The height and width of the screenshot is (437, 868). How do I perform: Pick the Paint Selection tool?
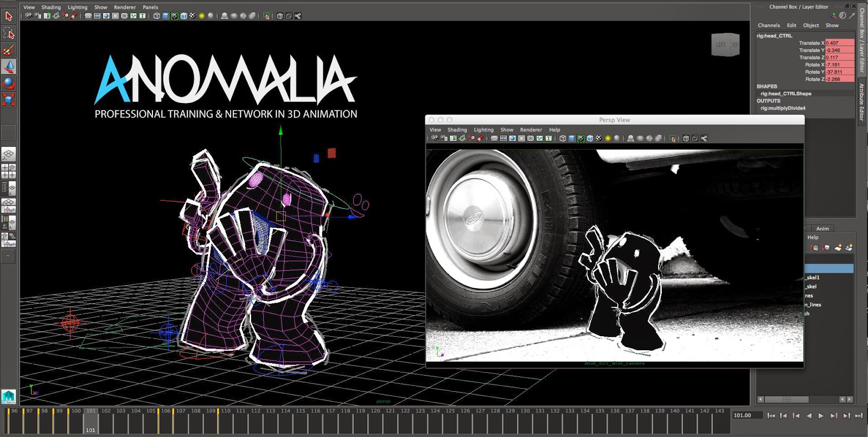[9, 50]
